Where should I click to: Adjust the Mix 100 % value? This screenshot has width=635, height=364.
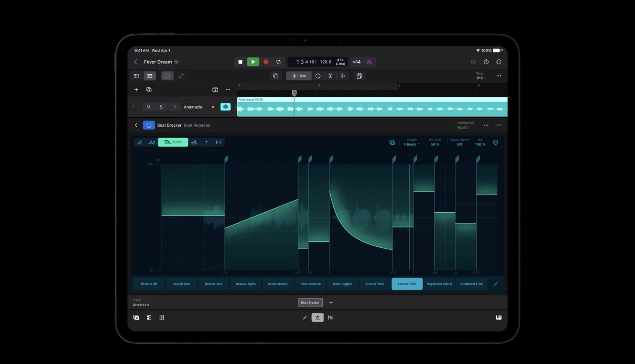pyautogui.click(x=480, y=144)
